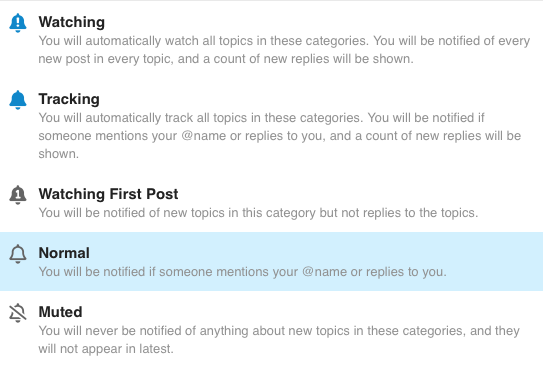
Task: Select the highlighted Normal title
Action: click(x=64, y=253)
